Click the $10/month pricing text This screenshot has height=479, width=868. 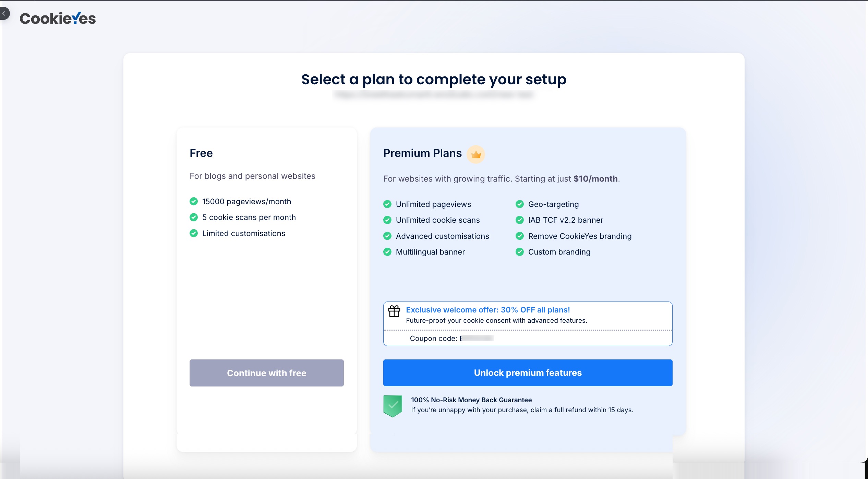coord(595,179)
